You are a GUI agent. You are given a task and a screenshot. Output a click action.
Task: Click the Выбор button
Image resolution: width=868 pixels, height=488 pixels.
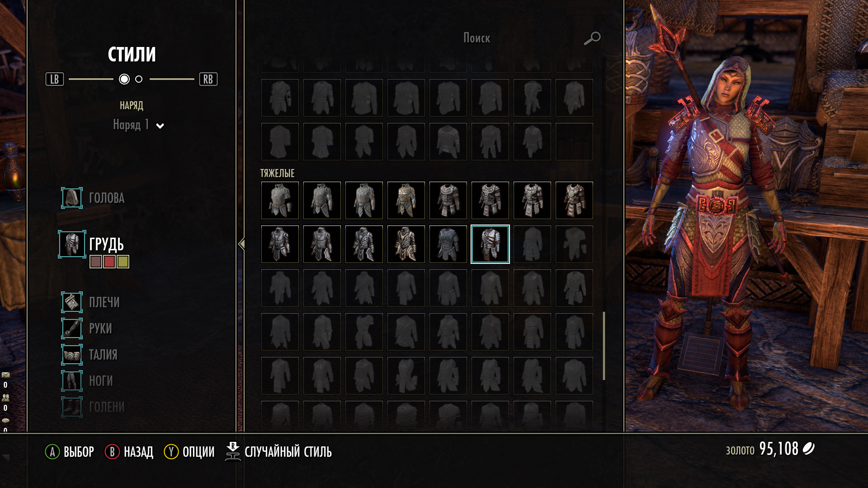[70, 451]
